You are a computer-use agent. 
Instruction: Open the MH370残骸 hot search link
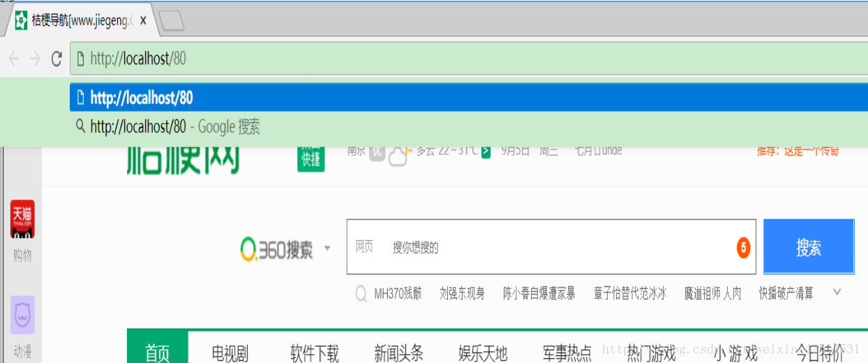tap(398, 293)
